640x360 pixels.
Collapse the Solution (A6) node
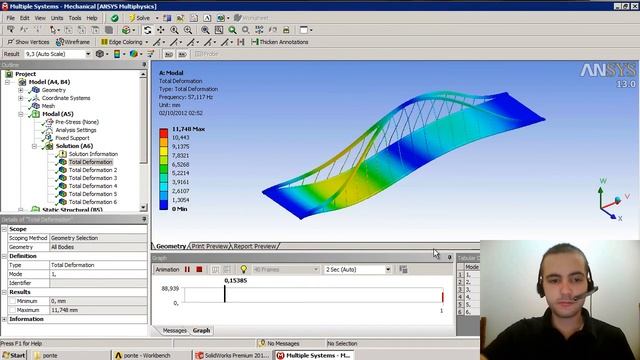pos(34,146)
